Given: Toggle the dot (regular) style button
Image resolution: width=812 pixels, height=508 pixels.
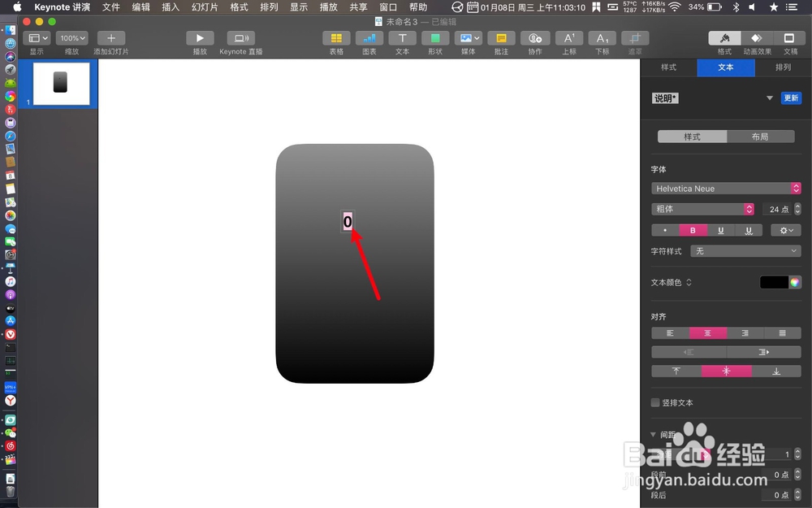Looking at the screenshot, I should pyautogui.click(x=665, y=230).
